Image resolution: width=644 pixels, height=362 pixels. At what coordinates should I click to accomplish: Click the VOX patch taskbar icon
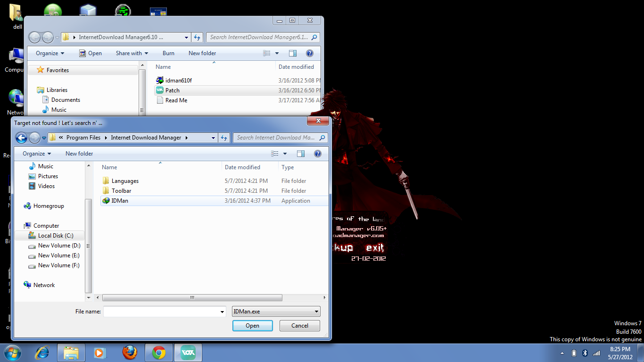coord(188,353)
